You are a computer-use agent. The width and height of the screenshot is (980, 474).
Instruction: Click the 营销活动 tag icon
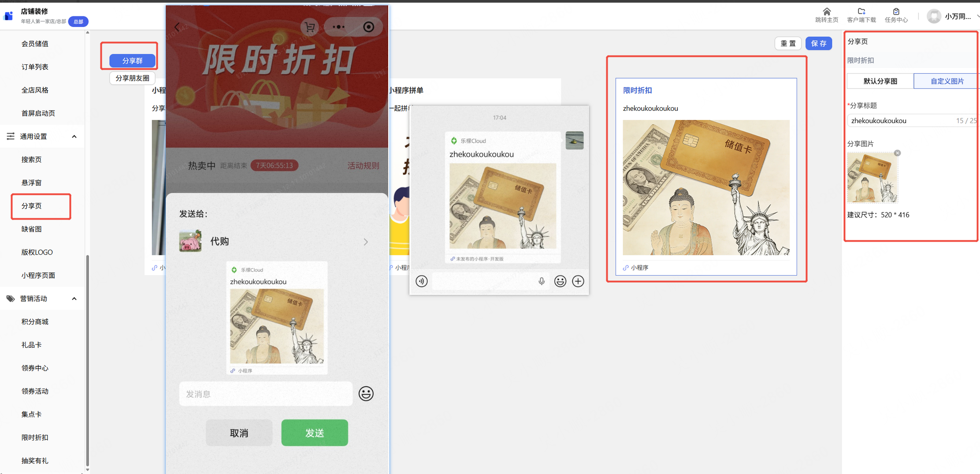(11, 299)
